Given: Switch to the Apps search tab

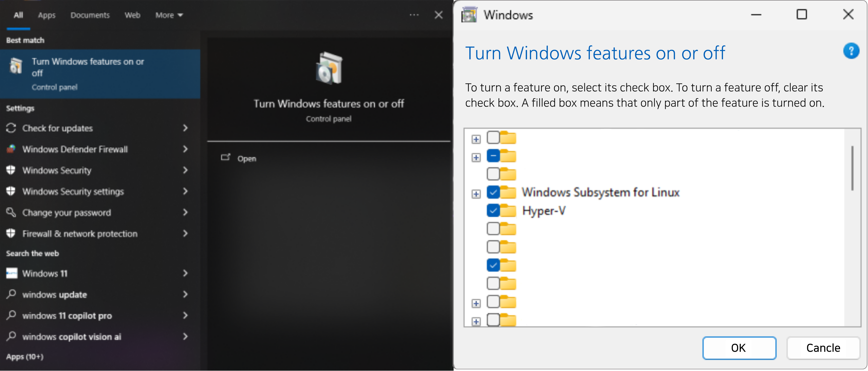Looking at the screenshot, I should point(47,15).
